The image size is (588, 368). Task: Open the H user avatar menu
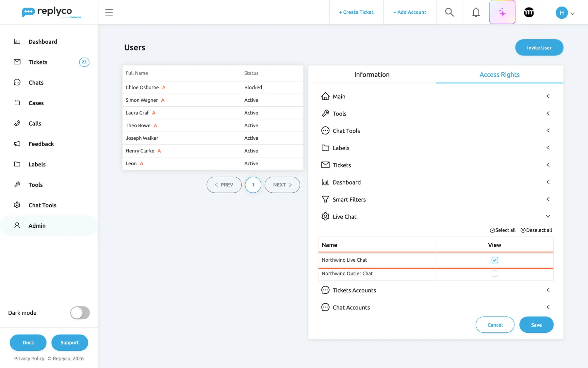click(x=565, y=13)
